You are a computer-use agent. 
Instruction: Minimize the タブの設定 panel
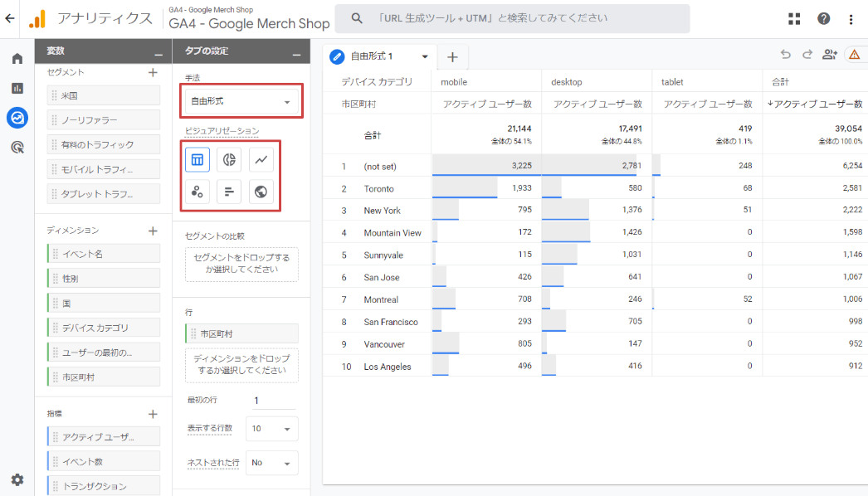pyautogui.click(x=297, y=54)
